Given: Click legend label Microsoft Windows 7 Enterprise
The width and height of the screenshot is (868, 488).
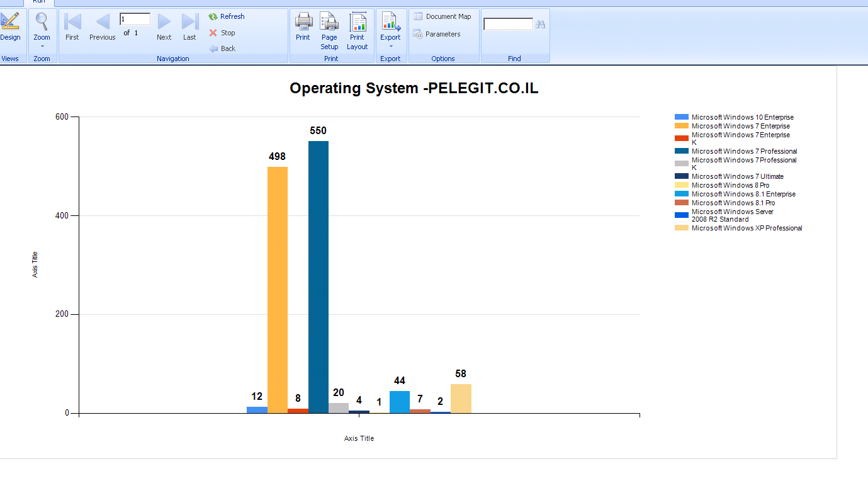Looking at the screenshot, I should pos(740,126).
